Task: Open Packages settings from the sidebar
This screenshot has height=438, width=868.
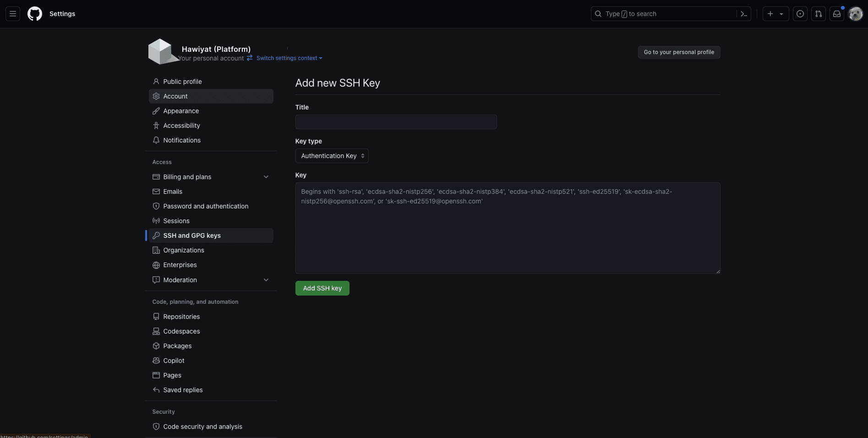Action: [x=177, y=346]
